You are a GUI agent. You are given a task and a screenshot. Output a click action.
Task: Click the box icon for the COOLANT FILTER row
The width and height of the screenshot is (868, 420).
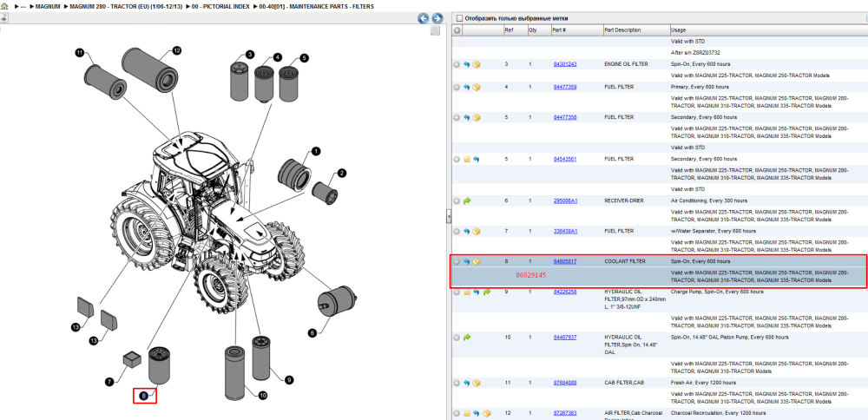pyautogui.click(x=477, y=262)
